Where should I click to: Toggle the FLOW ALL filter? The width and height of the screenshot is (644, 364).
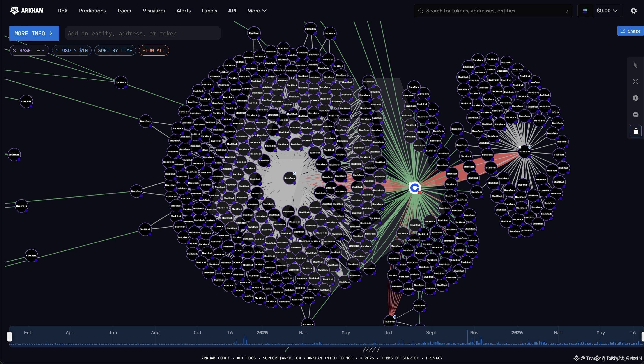[x=154, y=51]
